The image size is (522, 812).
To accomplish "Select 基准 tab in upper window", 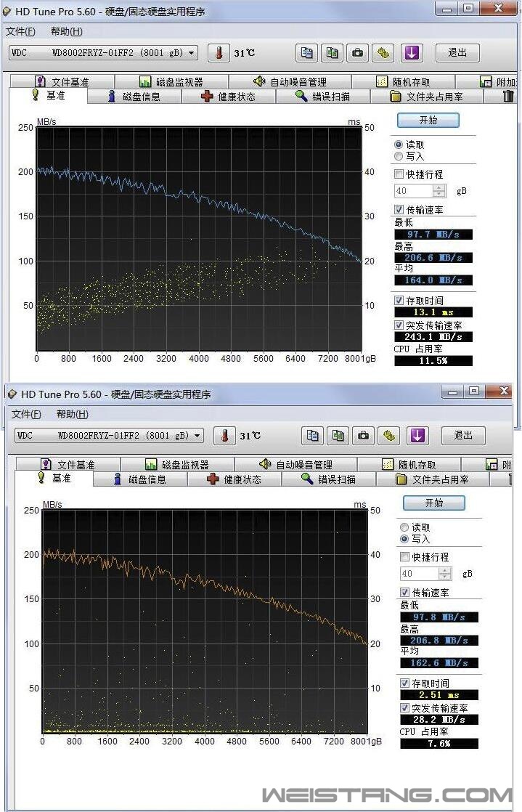I will click(48, 95).
